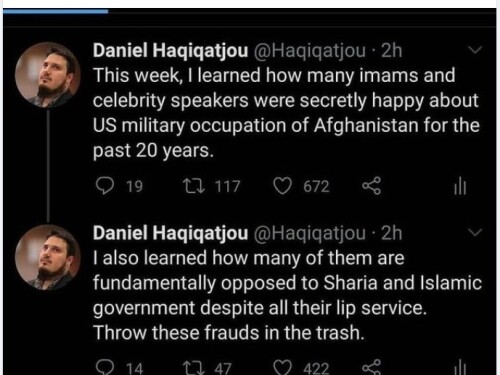The width and height of the screenshot is (500, 375).
Task: Open @Haqiqatjou handle on first tweet
Action: 310,51
